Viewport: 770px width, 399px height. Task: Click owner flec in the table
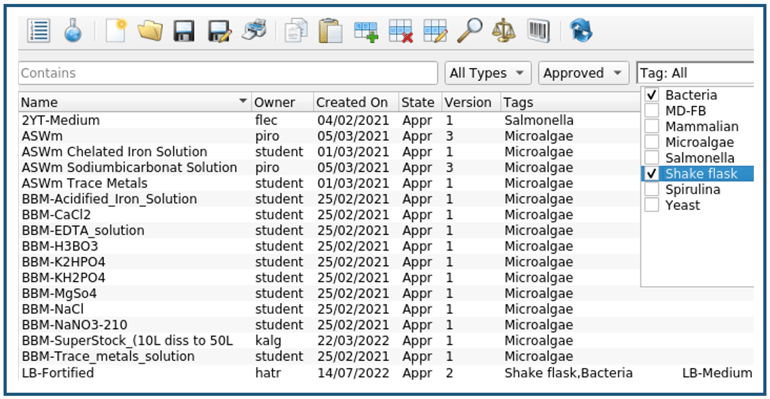(x=266, y=120)
